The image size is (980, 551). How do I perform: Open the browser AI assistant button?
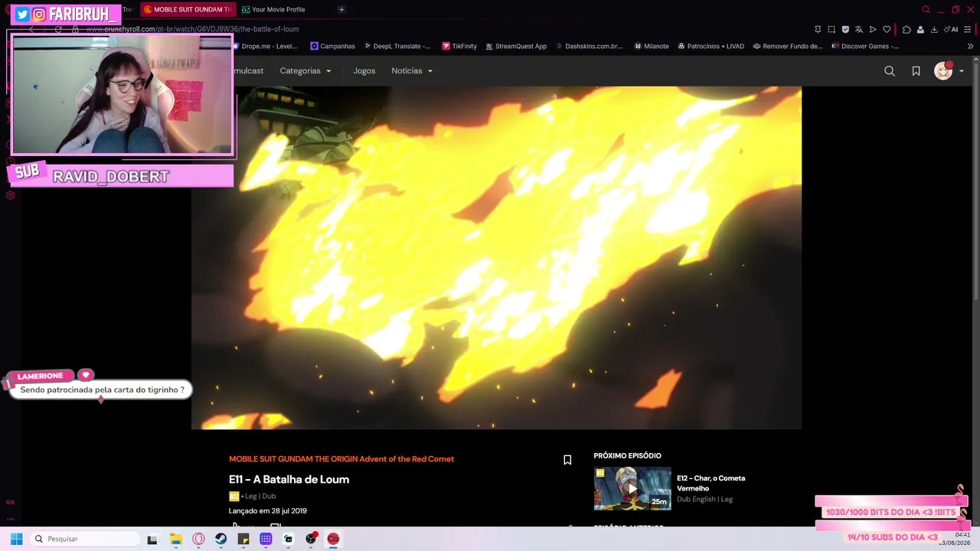(x=952, y=29)
